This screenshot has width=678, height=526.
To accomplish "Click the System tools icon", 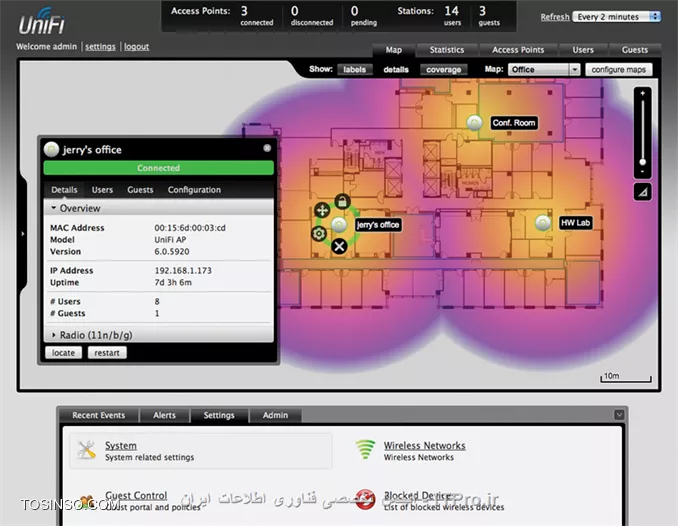I will (x=86, y=450).
